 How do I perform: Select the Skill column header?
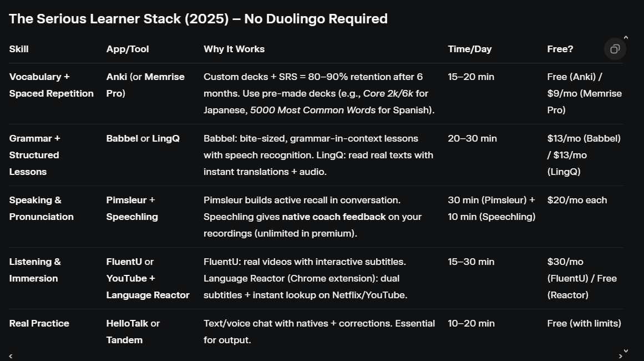click(19, 49)
